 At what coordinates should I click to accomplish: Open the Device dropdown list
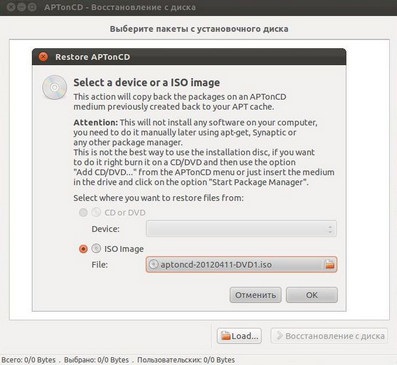[241, 229]
